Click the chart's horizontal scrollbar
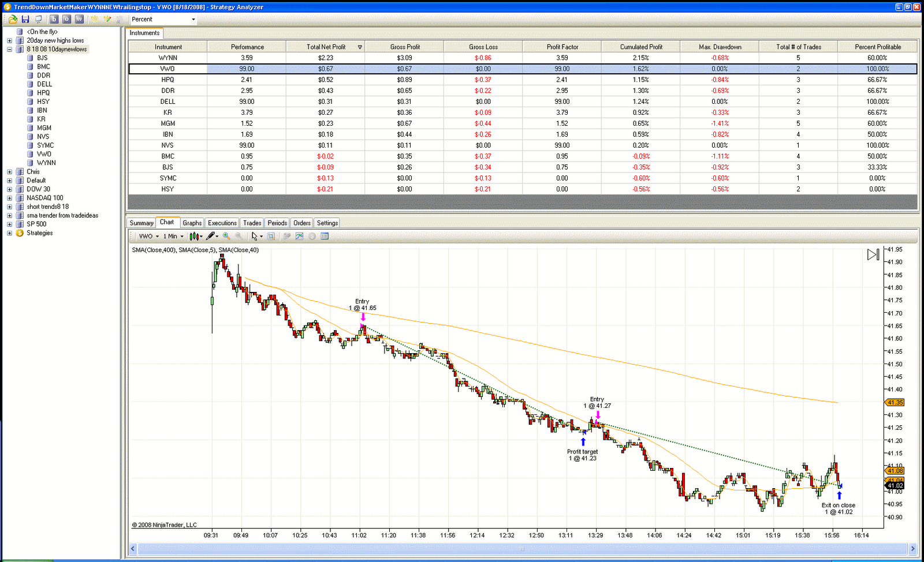 click(520, 549)
